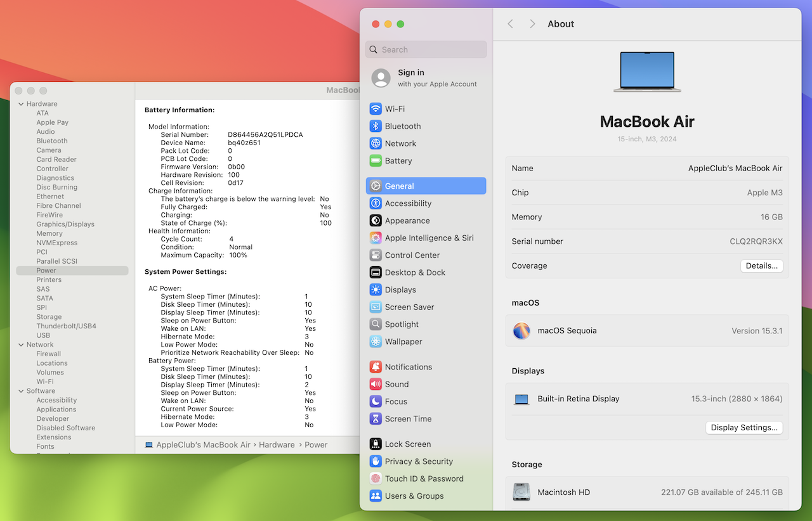
Task: Select the General gear icon
Action: point(376,186)
